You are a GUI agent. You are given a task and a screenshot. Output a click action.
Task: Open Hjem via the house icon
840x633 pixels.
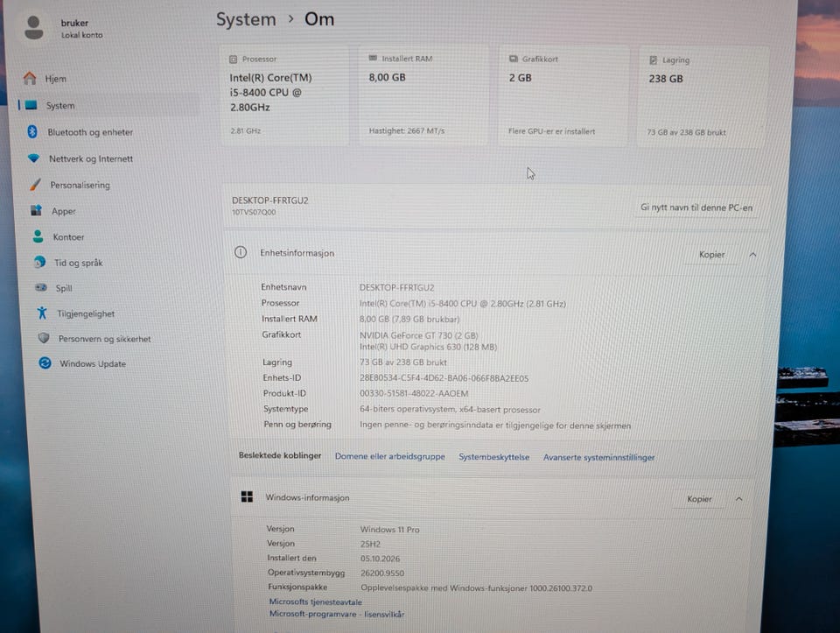pos(30,78)
